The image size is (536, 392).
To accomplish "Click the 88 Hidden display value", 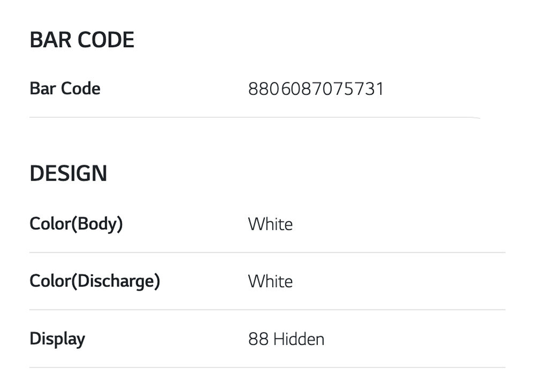I will click(x=286, y=339).
